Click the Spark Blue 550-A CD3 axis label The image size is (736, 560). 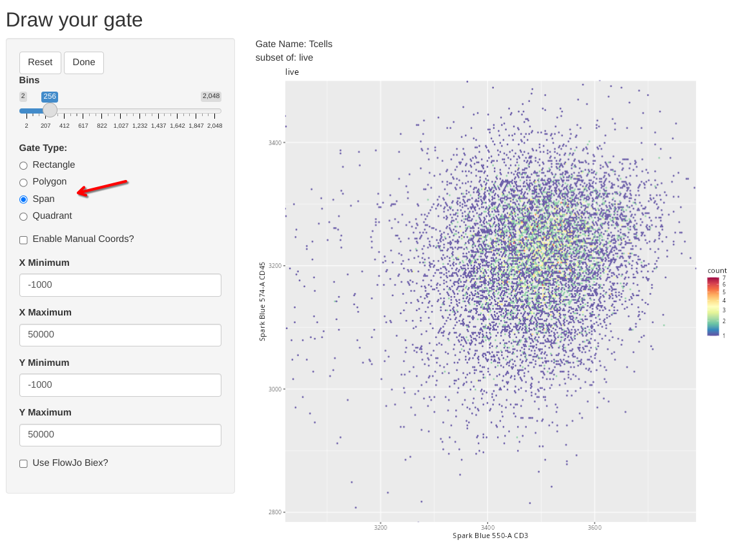[490, 535]
